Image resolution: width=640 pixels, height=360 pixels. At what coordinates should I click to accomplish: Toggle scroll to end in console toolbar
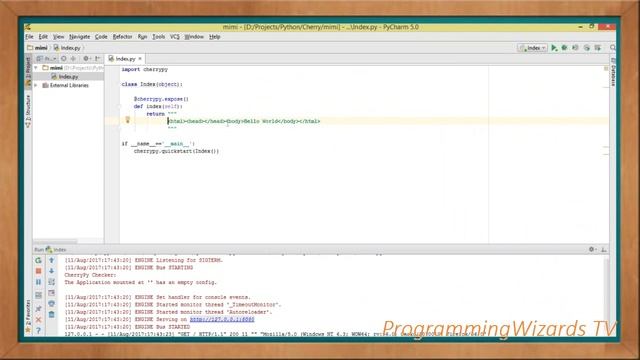[51, 293]
